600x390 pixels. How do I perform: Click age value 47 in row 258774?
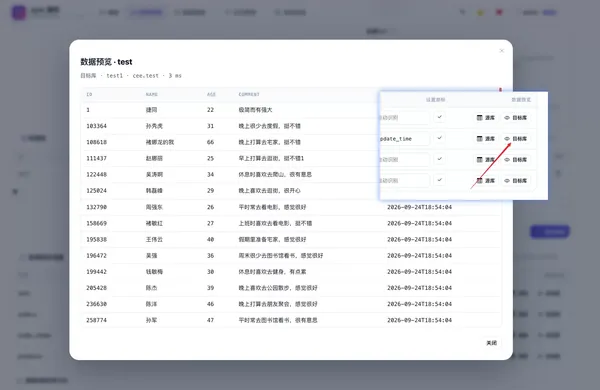[210, 320]
